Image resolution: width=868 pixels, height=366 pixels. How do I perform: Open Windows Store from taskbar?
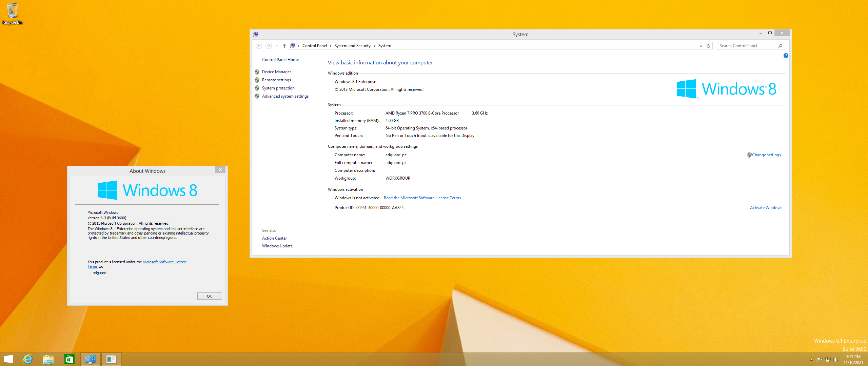point(70,359)
